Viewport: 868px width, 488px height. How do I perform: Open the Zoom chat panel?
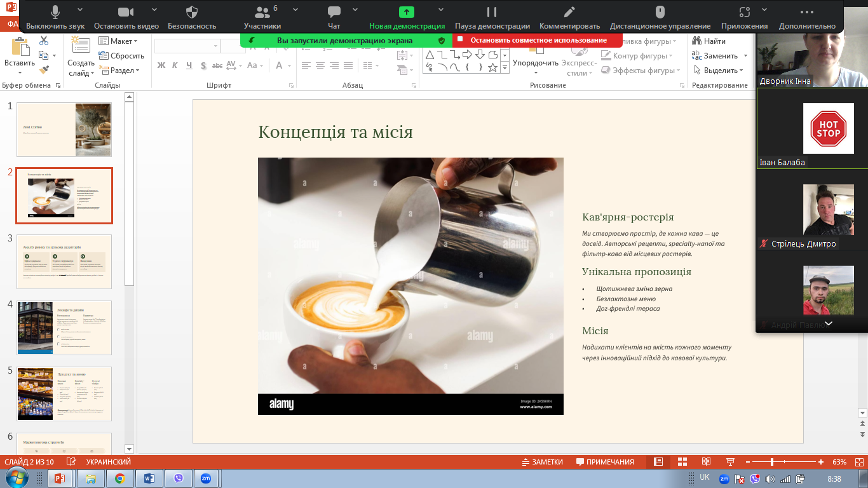pos(334,13)
